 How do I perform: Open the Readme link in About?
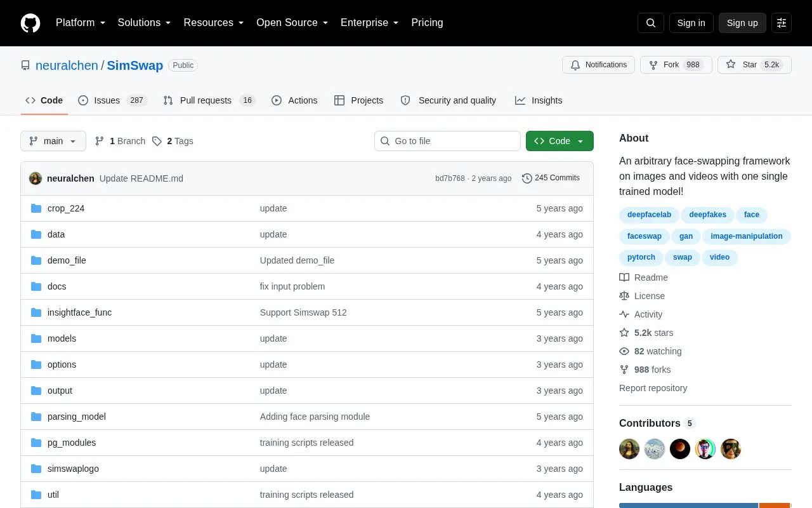click(x=643, y=277)
